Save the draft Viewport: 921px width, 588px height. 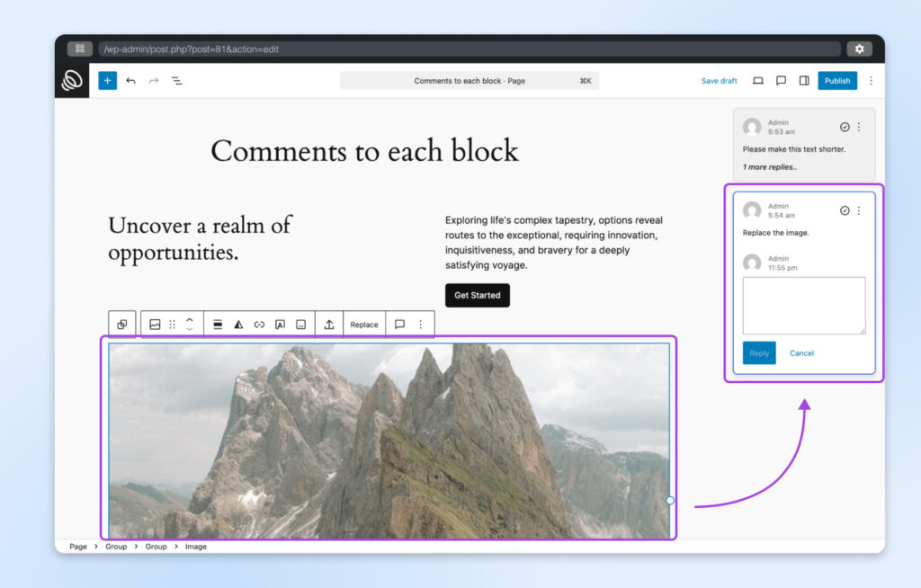(x=719, y=80)
